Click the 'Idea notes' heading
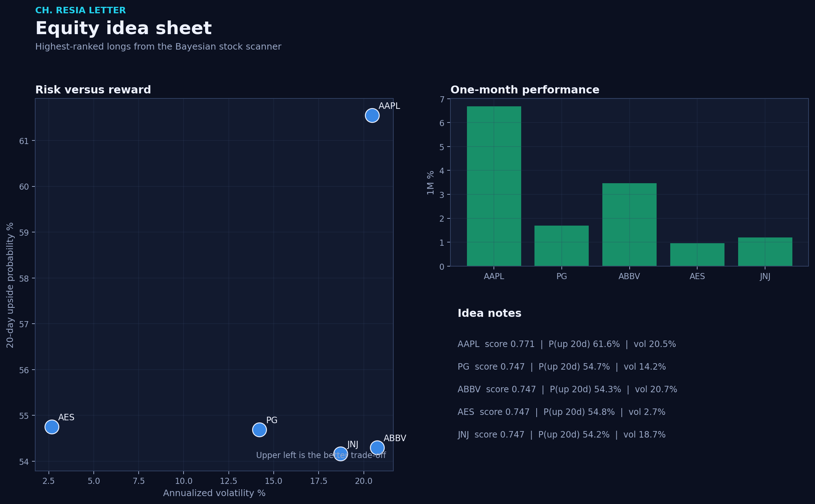Screen dimensions: 815x504 click(489, 313)
